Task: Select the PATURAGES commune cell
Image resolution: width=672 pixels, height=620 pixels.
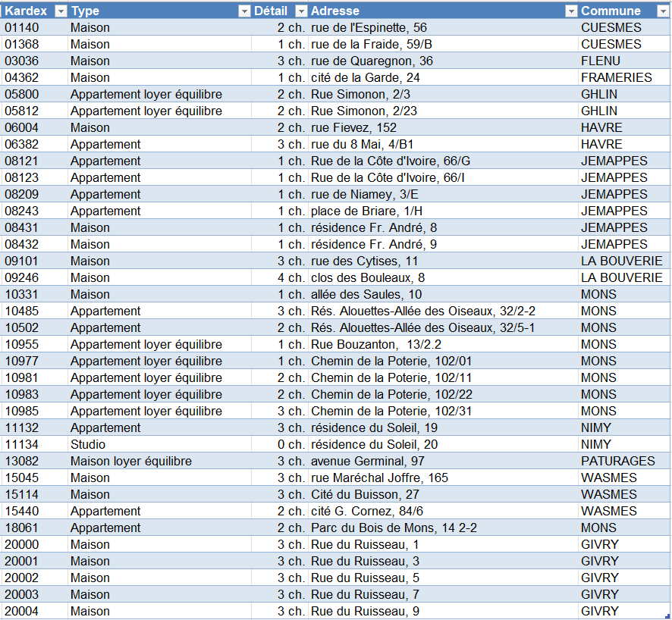Action: point(617,461)
